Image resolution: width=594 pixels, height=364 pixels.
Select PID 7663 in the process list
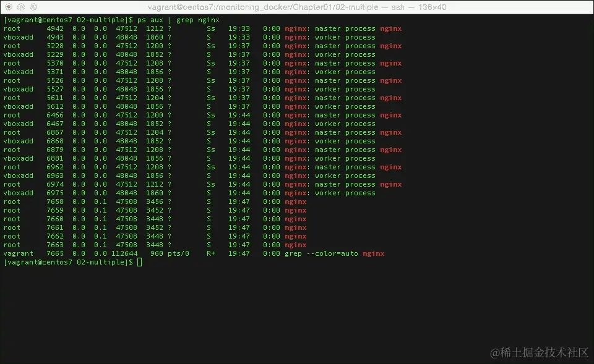coord(55,245)
